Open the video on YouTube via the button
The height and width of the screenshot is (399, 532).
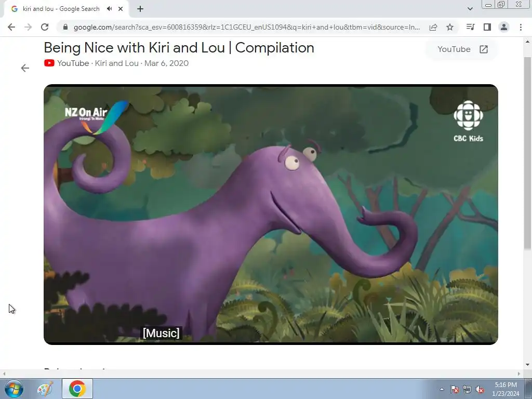[462, 49]
